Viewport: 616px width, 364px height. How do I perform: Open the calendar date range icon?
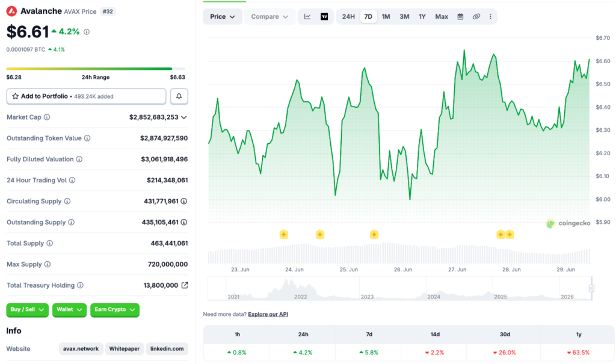[460, 16]
